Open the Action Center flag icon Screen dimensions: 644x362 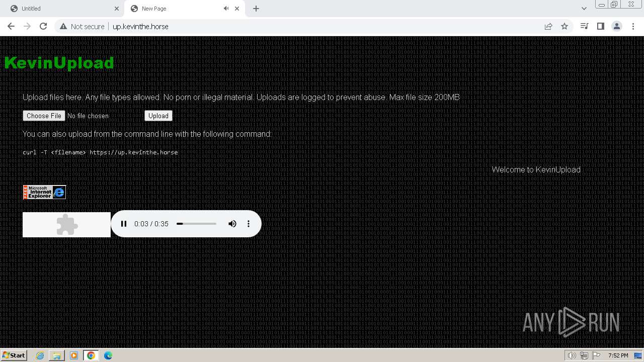pyautogui.click(x=596, y=355)
